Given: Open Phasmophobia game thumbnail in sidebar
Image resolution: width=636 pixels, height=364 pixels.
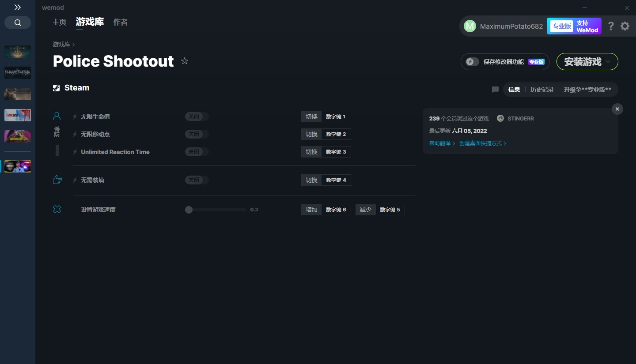Looking at the screenshot, I should (18, 72).
